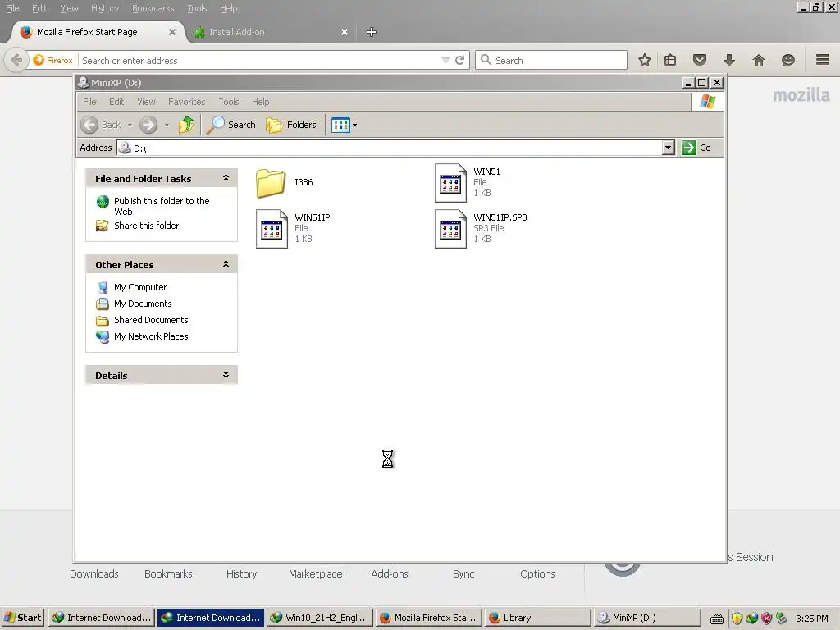Click the Pocket icon in Firefox toolbar
This screenshot has height=630, width=840.
point(700,60)
